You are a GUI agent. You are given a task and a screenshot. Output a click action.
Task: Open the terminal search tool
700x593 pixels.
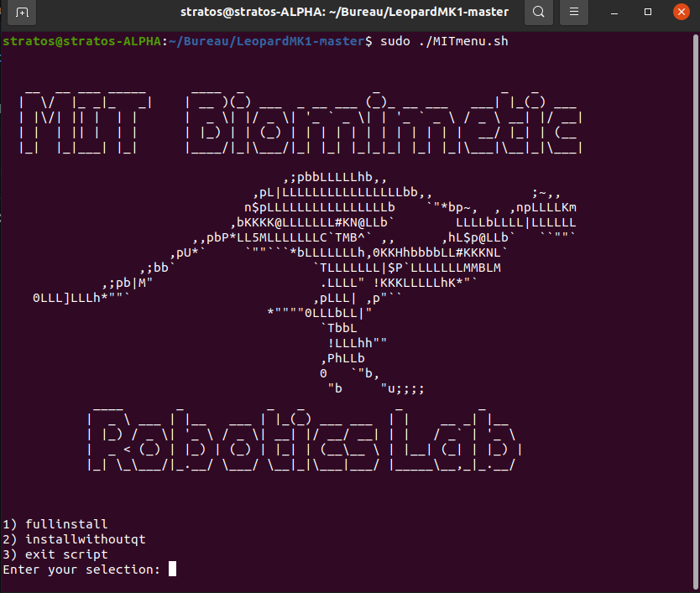point(539,12)
